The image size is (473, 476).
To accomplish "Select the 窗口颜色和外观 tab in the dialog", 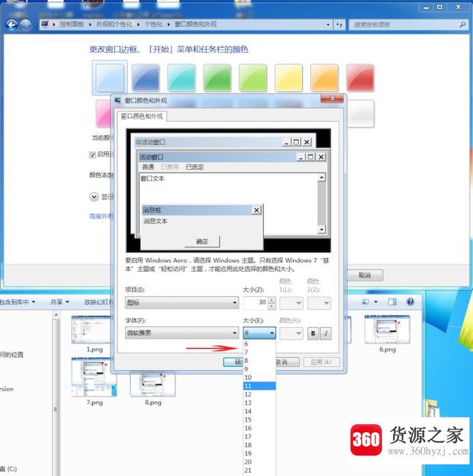I will point(142,116).
